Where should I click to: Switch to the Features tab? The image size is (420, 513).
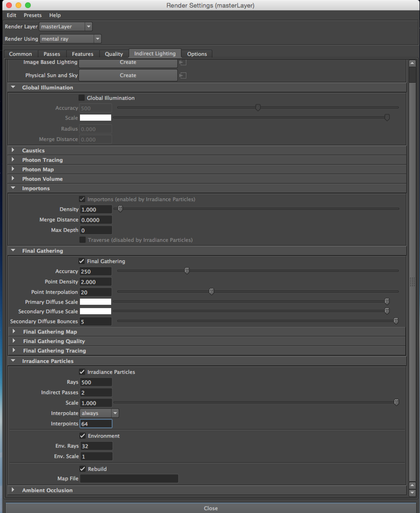click(83, 54)
